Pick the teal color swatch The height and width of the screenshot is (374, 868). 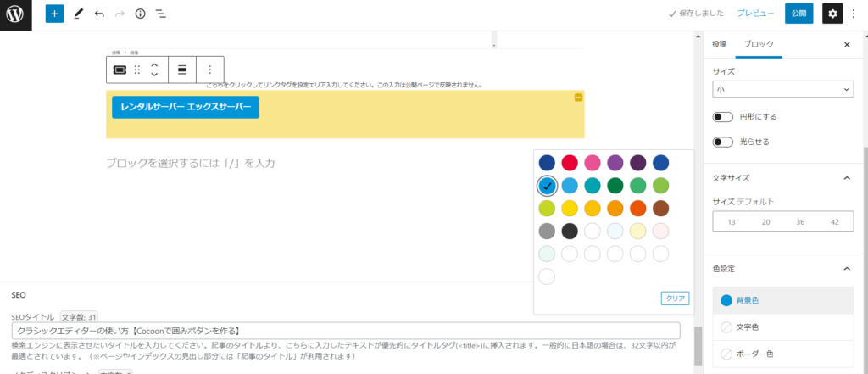593,186
